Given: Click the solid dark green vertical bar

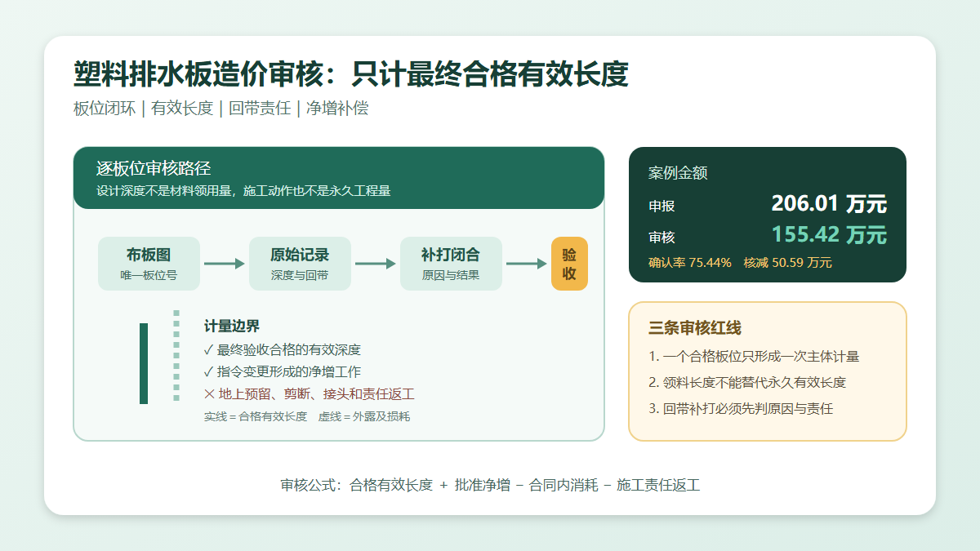Looking at the screenshot, I should coord(144,363).
